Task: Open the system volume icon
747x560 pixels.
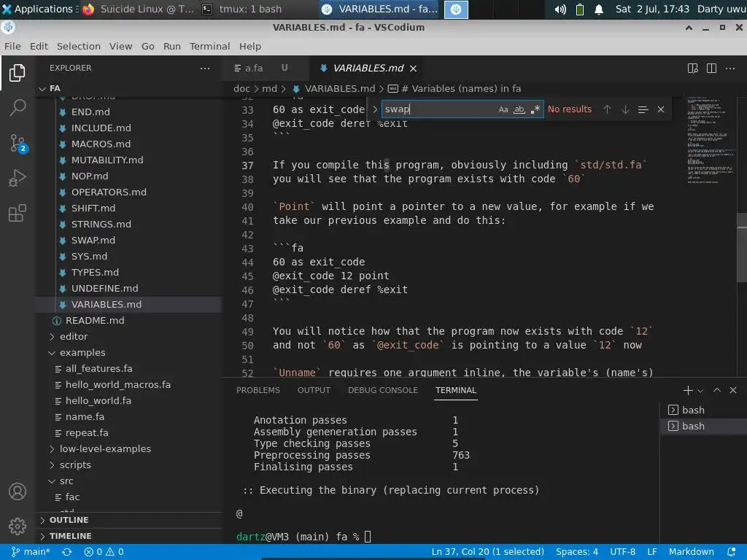Action: tap(560, 9)
